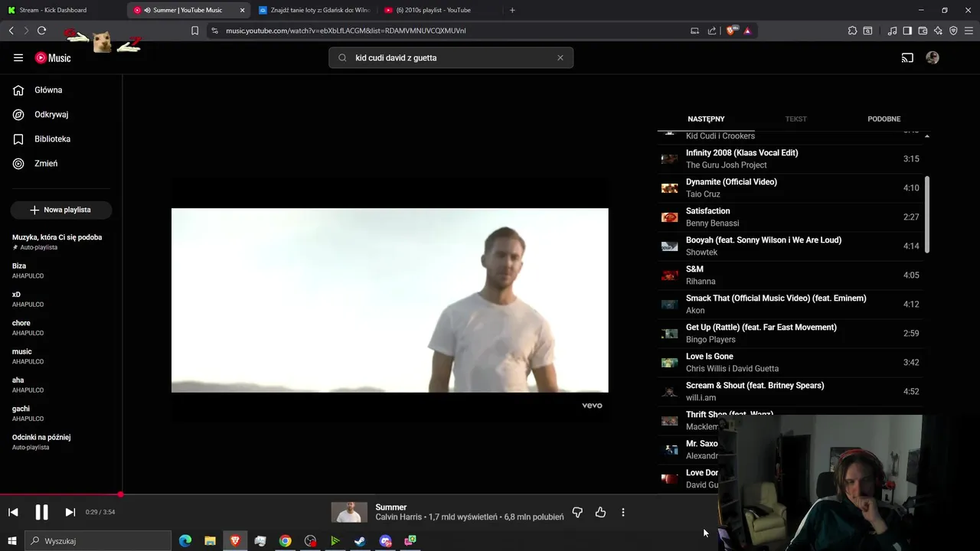Play Scream & Shout by will.i.am

coord(791,392)
